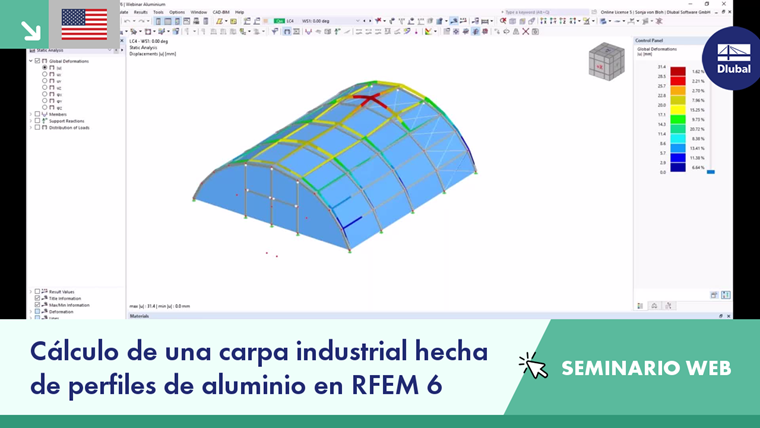Click the highlighted selection icon in top toolbar
This screenshot has height=428, width=760.
(x=454, y=21)
